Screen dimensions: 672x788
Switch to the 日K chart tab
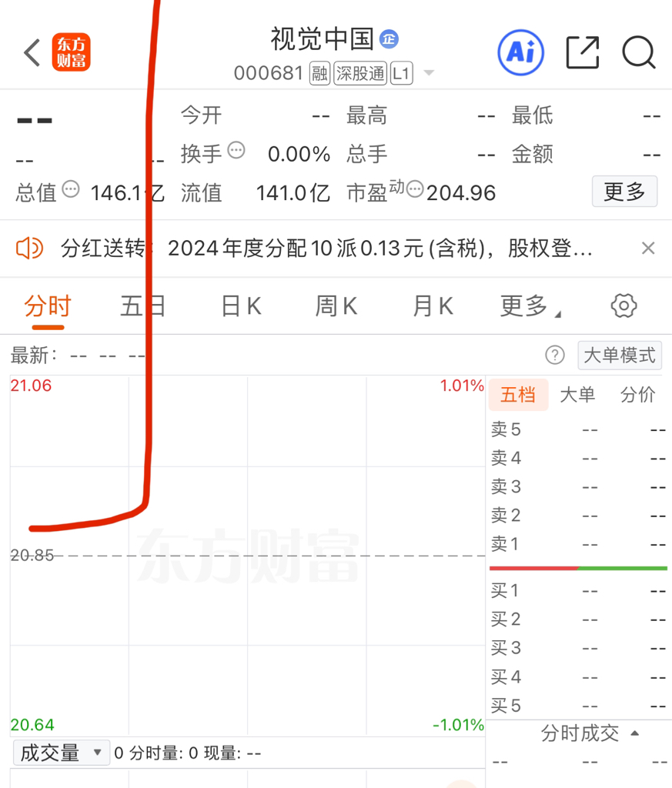pos(241,306)
